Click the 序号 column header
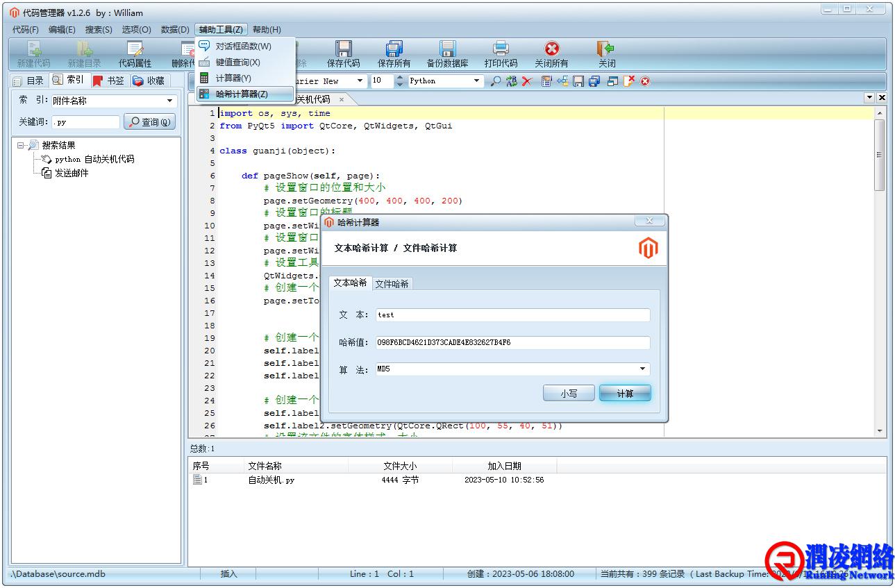 pyautogui.click(x=217, y=466)
